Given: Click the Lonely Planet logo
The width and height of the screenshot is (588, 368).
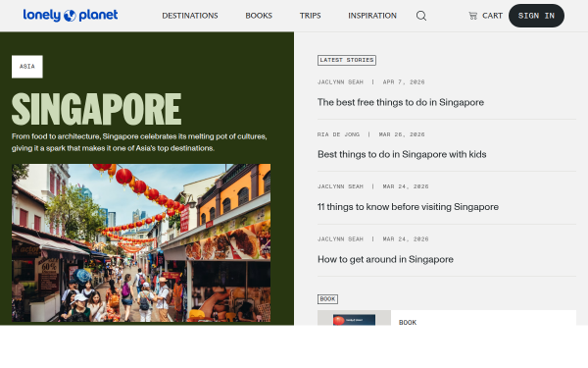Looking at the screenshot, I should pyautogui.click(x=71, y=16).
